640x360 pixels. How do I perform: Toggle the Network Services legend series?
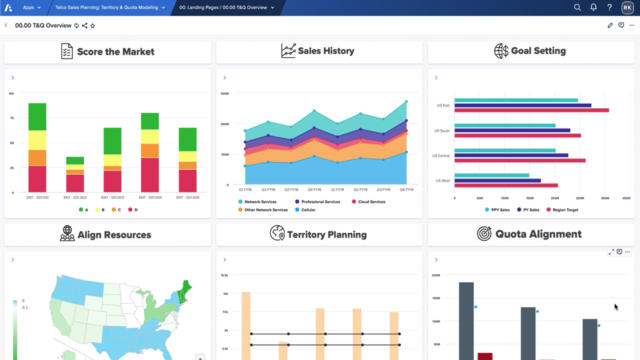click(258, 202)
